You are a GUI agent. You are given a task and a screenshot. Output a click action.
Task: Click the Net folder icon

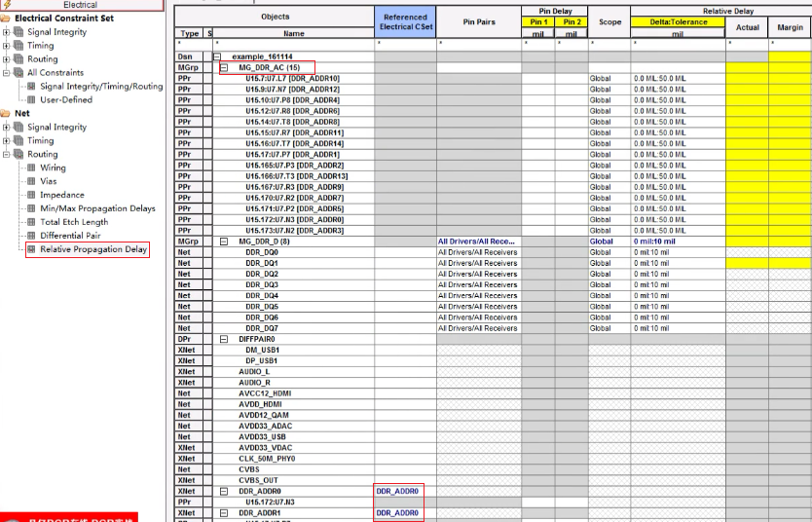pos(6,114)
